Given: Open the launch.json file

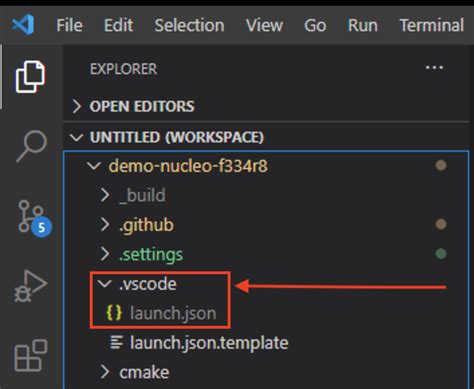Looking at the screenshot, I should (x=173, y=313).
